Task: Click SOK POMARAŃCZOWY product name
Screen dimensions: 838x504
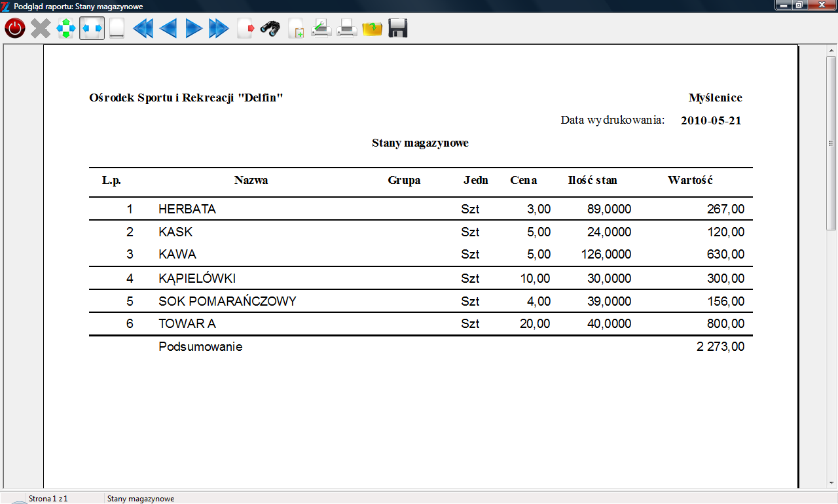Action: pyautogui.click(x=228, y=302)
